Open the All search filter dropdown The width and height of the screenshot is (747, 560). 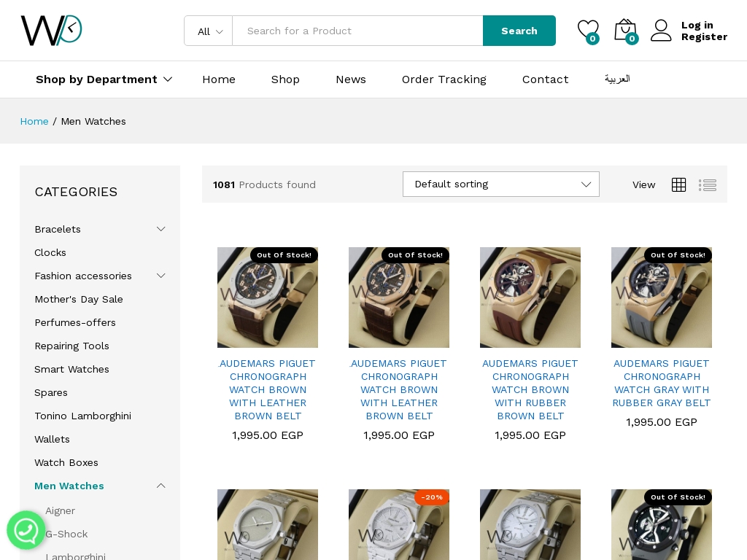point(208,31)
